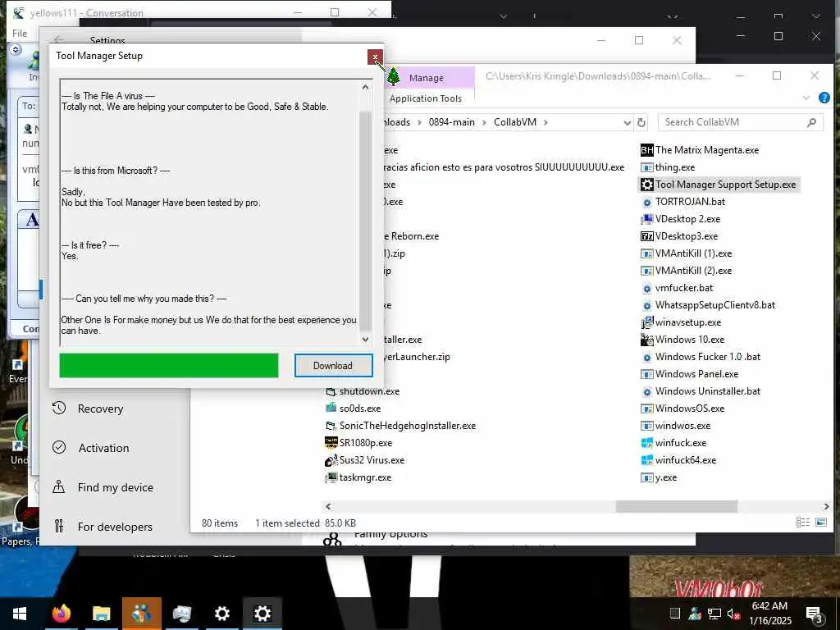Select SR1080p.exe icon
The width and height of the screenshot is (840, 630).
pyautogui.click(x=331, y=442)
